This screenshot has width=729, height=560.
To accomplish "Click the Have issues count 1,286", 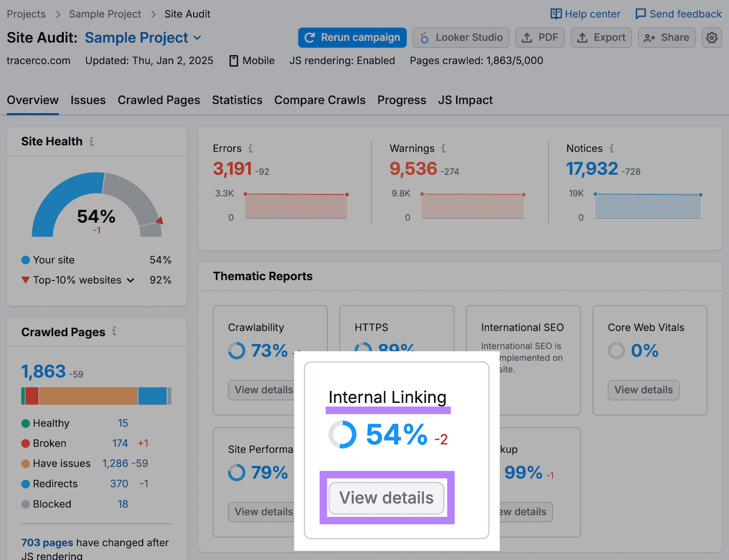I will 115,463.
